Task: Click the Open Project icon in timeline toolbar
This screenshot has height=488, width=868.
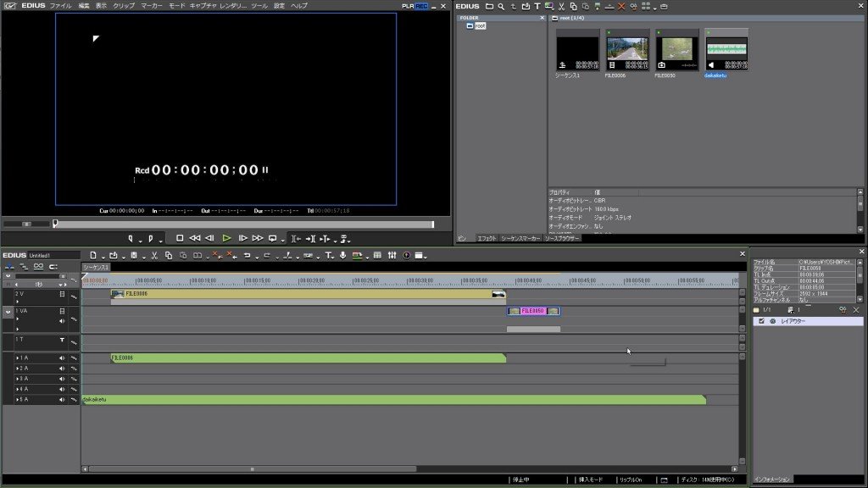Action: 114,255
